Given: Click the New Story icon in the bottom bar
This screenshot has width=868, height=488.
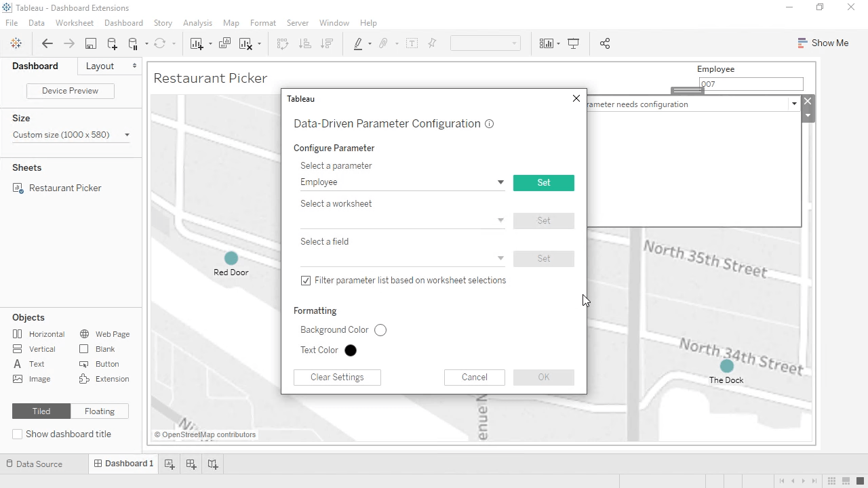Looking at the screenshot, I should tap(213, 464).
